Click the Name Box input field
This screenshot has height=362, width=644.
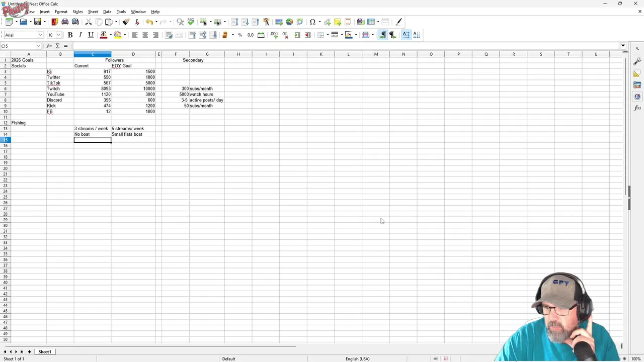(x=18, y=46)
